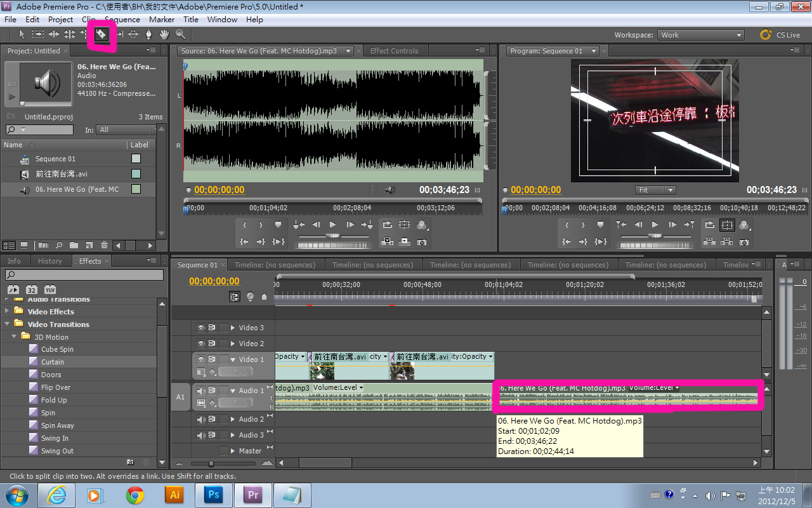Select the Slide tool

tap(133, 34)
